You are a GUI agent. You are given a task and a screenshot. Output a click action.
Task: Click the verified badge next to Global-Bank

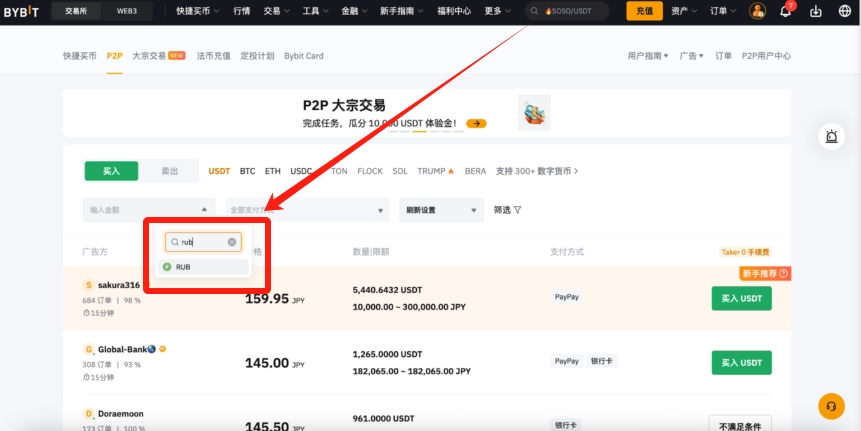163,349
